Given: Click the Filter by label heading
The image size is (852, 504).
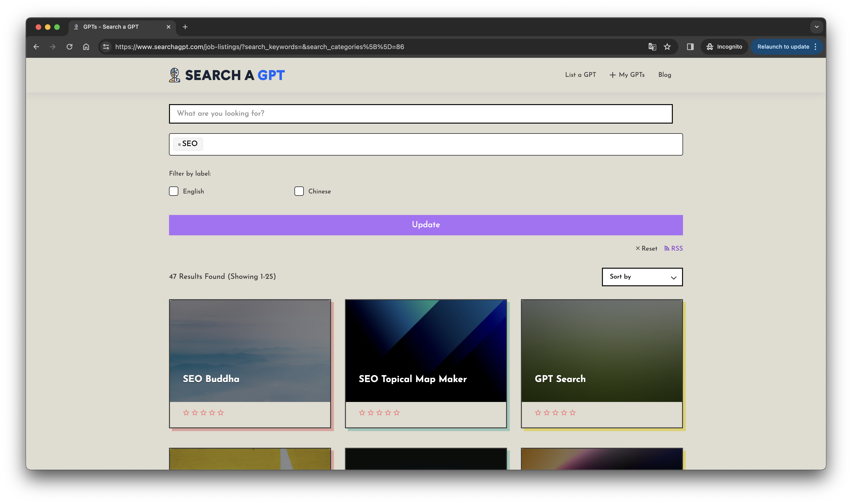Looking at the screenshot, I should pyautogui.click(x=190, y=174).
